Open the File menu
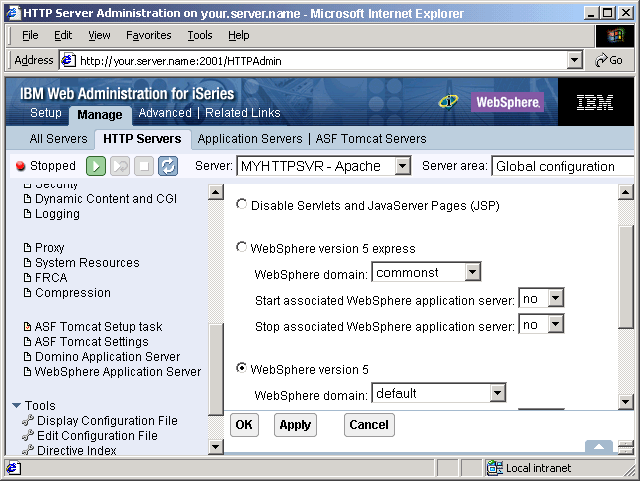Screen dimensions: 640x481 (30, 36)
